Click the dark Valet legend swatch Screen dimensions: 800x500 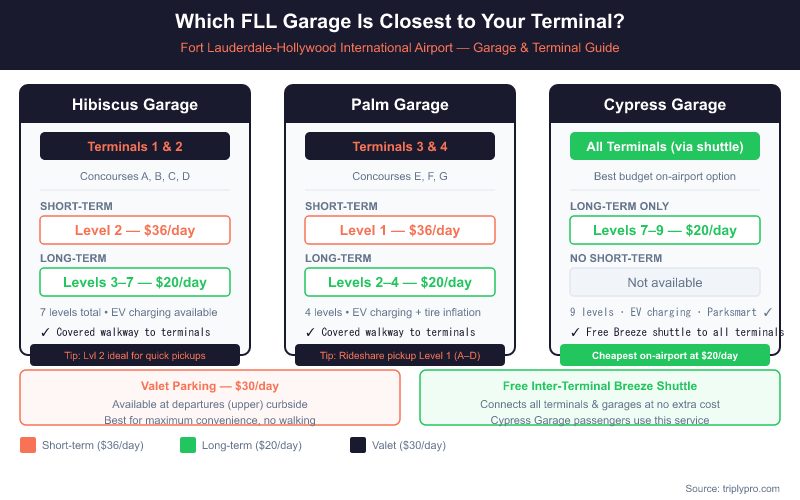coord(357,446)
